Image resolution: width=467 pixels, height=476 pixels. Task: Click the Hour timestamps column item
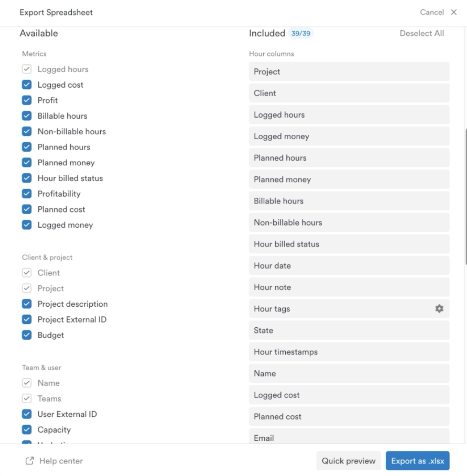coord(349,352)
